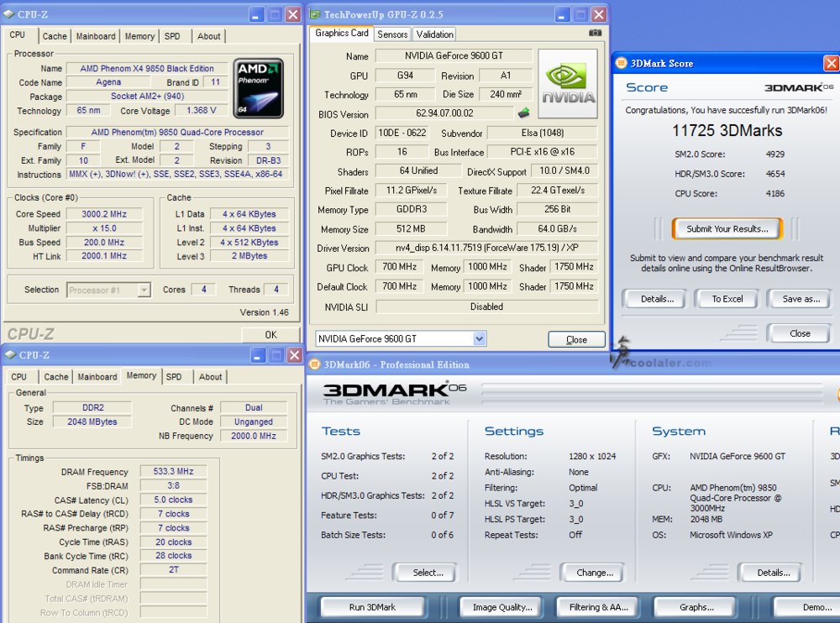Screen dimensions: 840x623
Task: Click the 3DMark06 Professional Edition title icon
Action: tap(315, 364)
